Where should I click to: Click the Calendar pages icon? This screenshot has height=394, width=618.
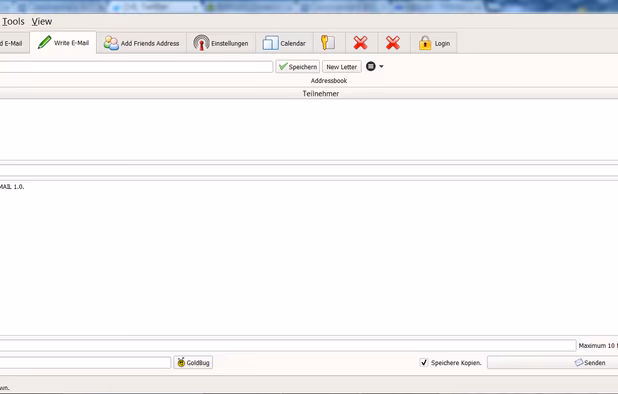[270, 43]
